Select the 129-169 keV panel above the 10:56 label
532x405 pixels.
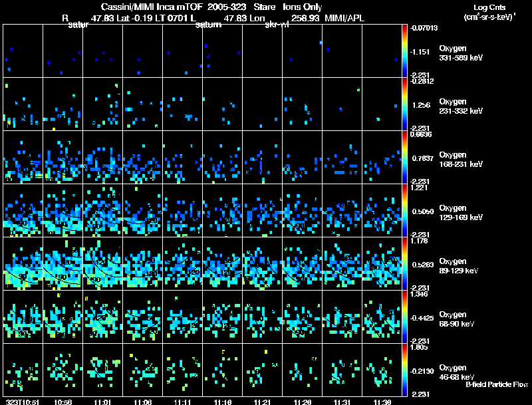click(x=63, y=210)
